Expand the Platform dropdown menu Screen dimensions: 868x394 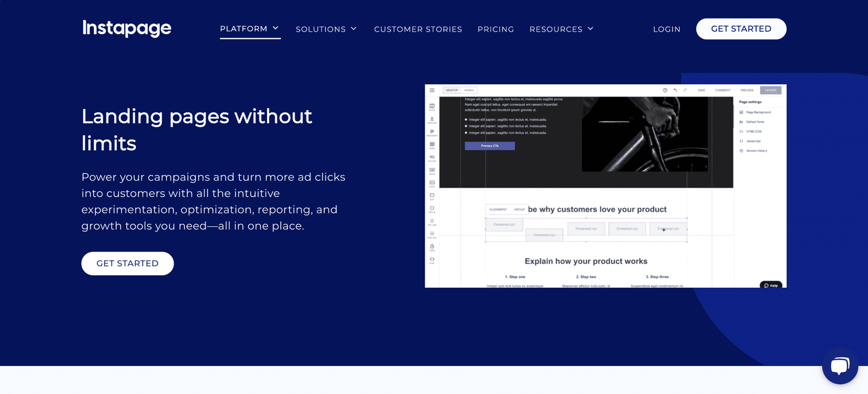pos(250,28)
